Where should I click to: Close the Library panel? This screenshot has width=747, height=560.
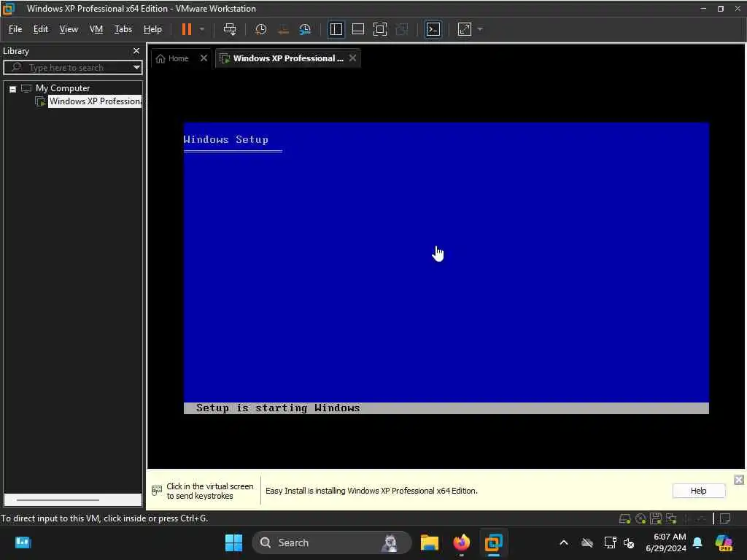click(x=136, y=51)
